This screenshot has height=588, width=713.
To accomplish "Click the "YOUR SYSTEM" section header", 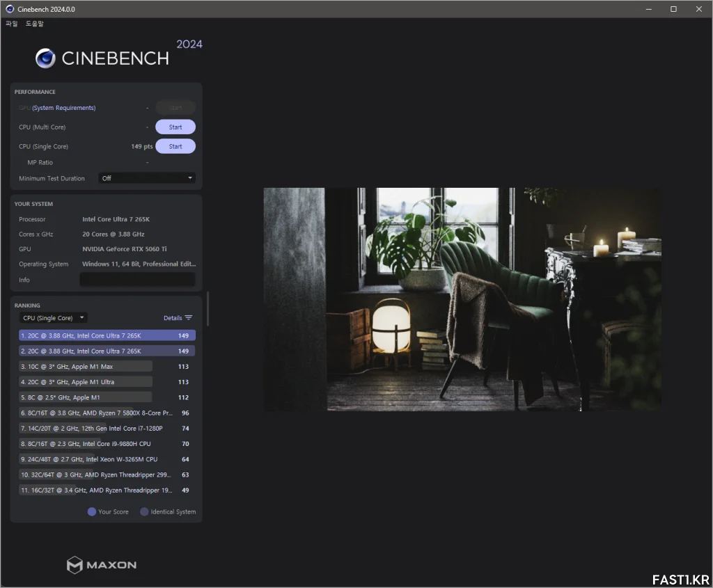I will coord(33,204).
